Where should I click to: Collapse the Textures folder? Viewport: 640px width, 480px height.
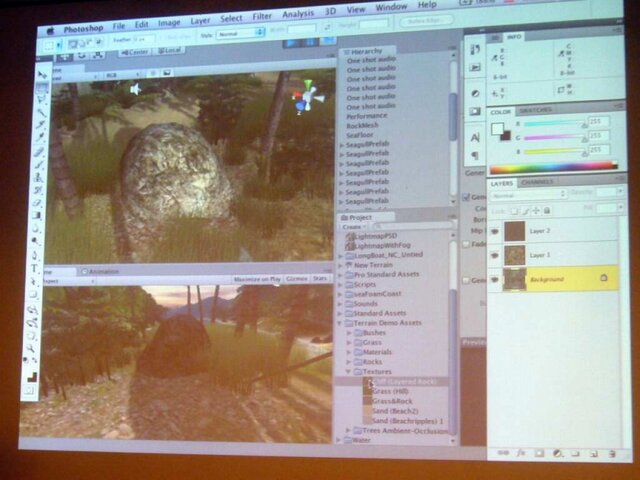pyautogui.click(x=348, y=372)
